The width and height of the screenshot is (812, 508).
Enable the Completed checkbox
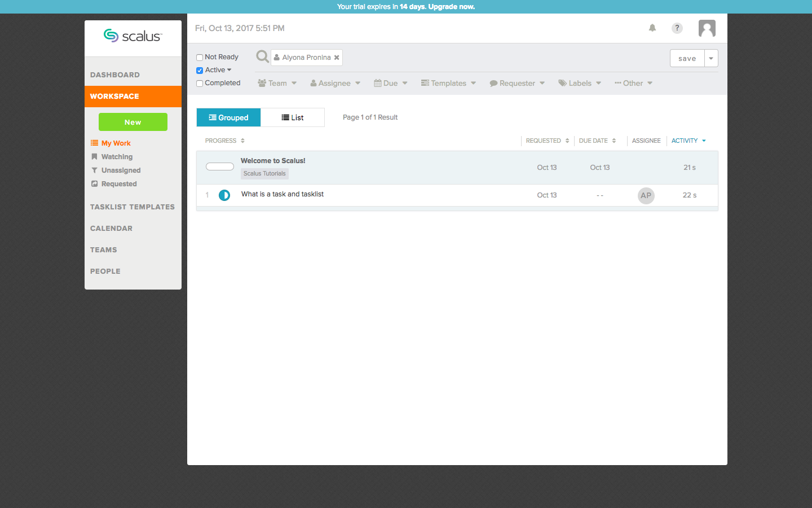(200, 84)
